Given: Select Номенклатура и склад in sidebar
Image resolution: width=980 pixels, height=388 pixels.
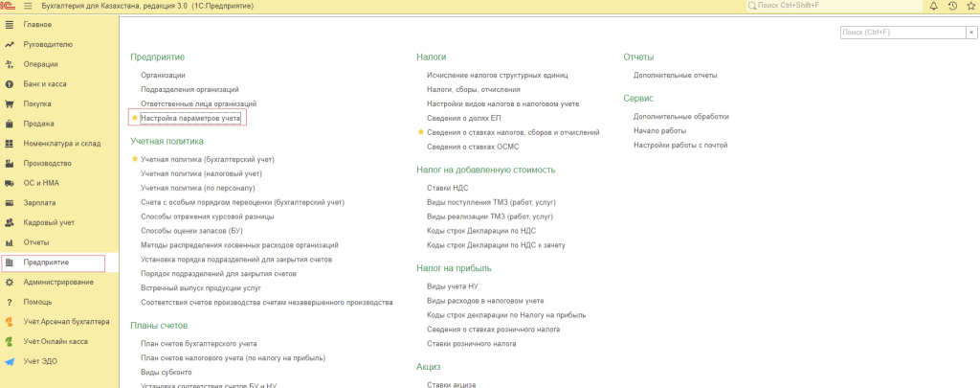Looking at the screenshot, I should [x=62, y=144].
